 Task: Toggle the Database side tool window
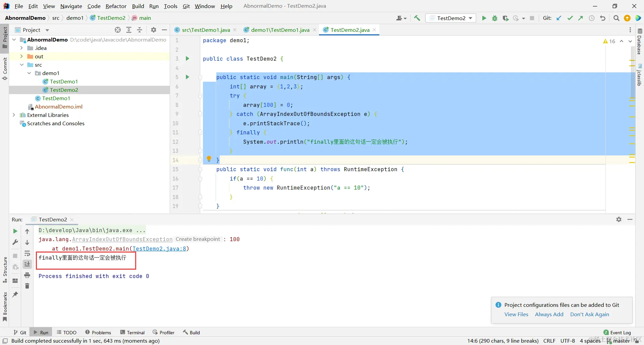tap(639, 42)
